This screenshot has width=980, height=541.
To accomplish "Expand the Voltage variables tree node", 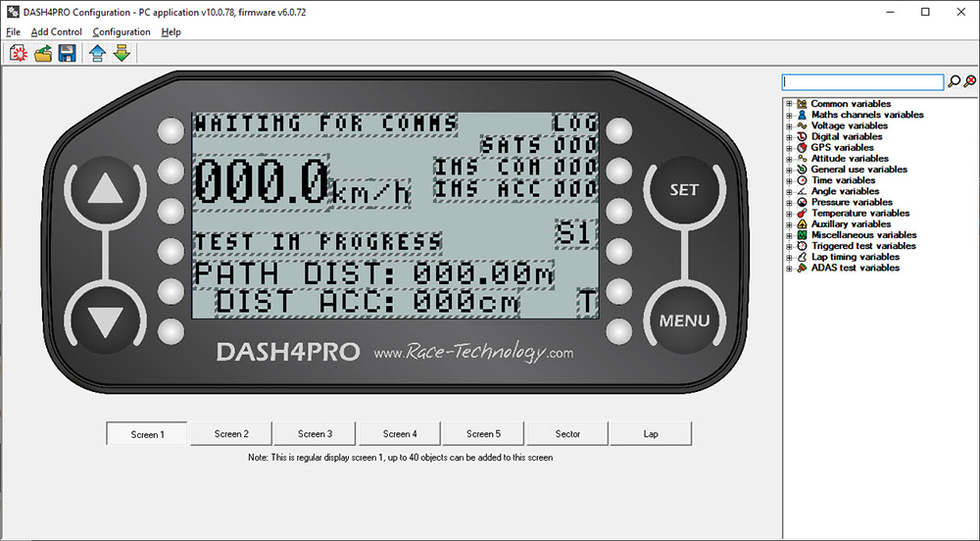I will (789, 125).
